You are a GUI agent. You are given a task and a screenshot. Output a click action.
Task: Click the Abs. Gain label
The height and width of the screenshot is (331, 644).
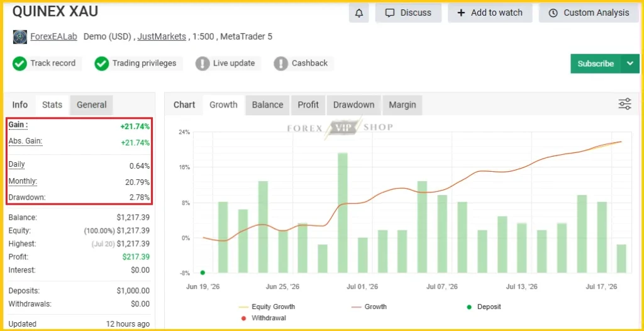[25, 141]
